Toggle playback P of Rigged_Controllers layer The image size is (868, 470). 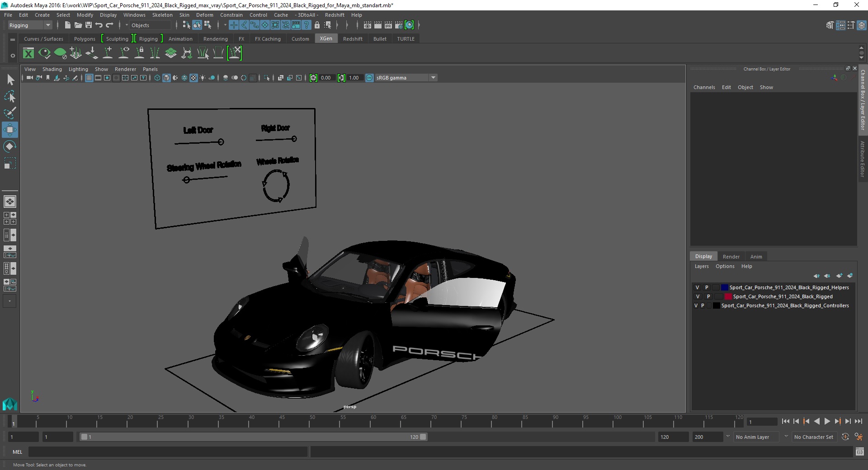coord(703,305)
